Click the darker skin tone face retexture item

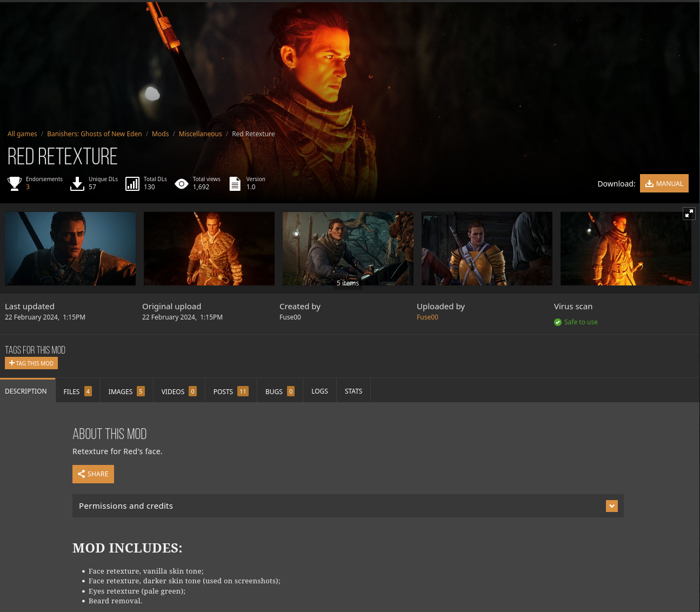184,581
